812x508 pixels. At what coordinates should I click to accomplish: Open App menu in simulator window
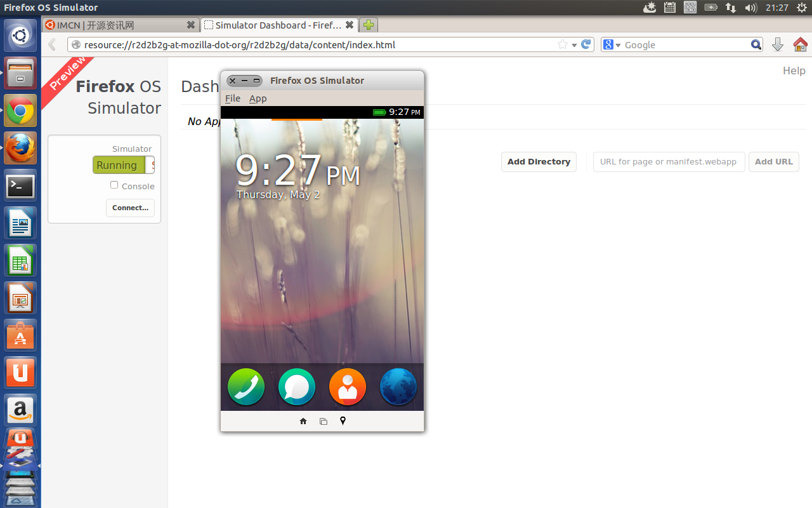pyautogui.click(x=258, y=98)
